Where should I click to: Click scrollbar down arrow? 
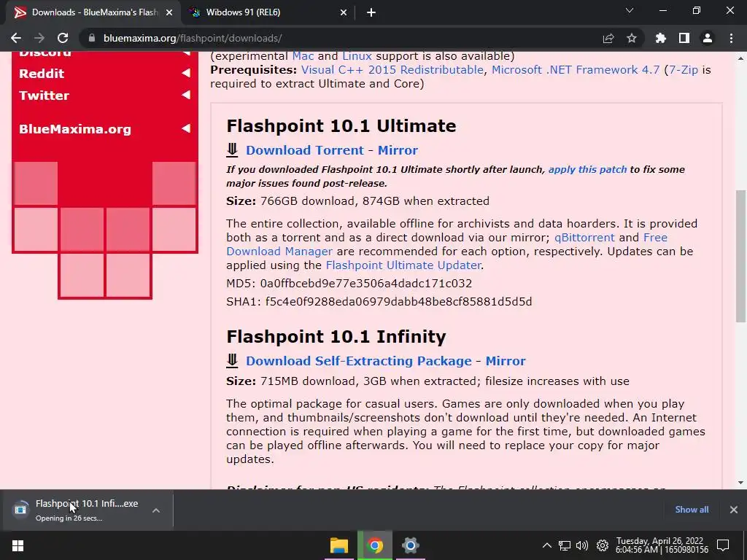(740, 483)
